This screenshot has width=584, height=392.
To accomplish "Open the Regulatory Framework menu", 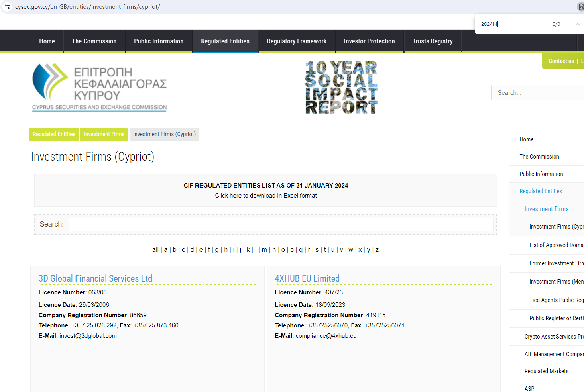I will 297,41.
